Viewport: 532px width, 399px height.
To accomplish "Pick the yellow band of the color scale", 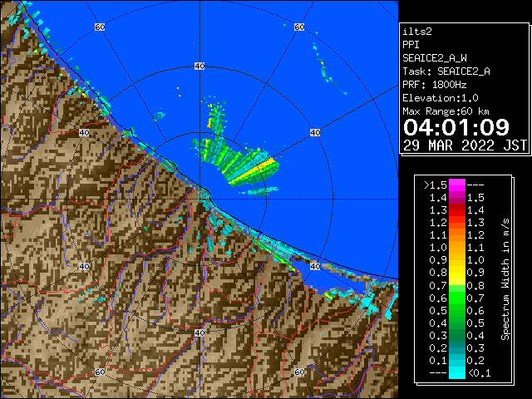I will click(457, 273).
